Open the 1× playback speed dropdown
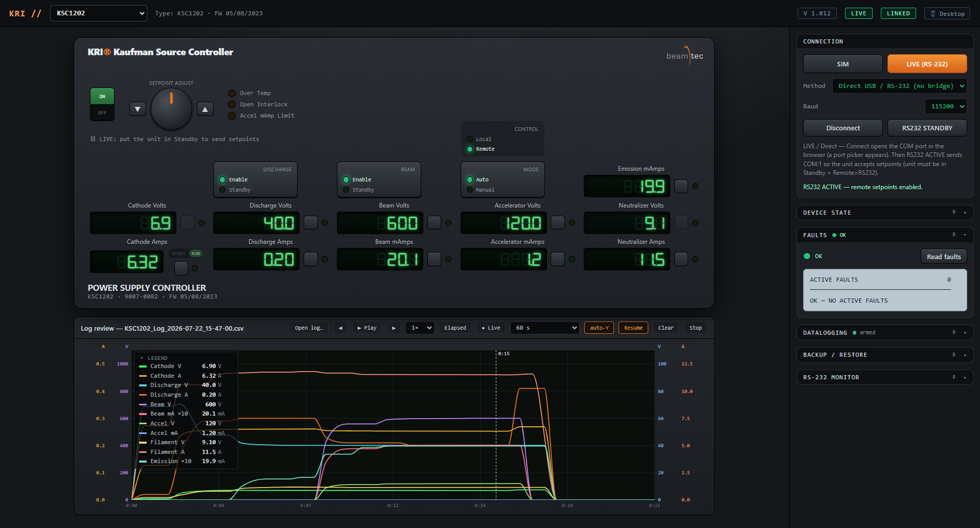This screenshot has height=528, width=980. (420, 328)
